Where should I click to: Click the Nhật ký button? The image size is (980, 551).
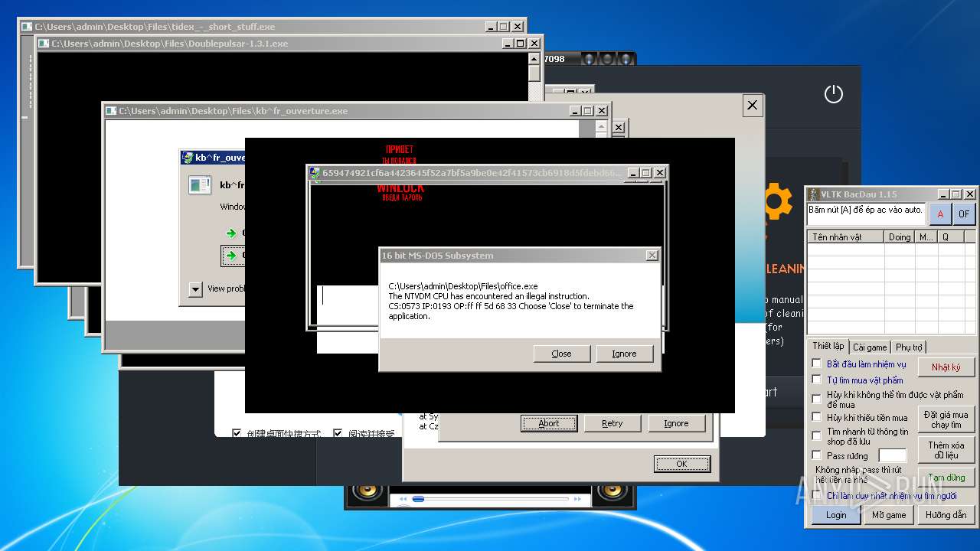(x=946, y=367)
